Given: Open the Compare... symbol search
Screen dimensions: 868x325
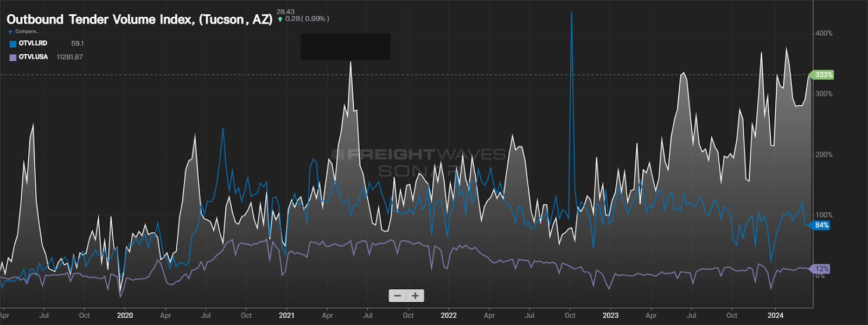Looking at the screenshot, I should point(27,31).
